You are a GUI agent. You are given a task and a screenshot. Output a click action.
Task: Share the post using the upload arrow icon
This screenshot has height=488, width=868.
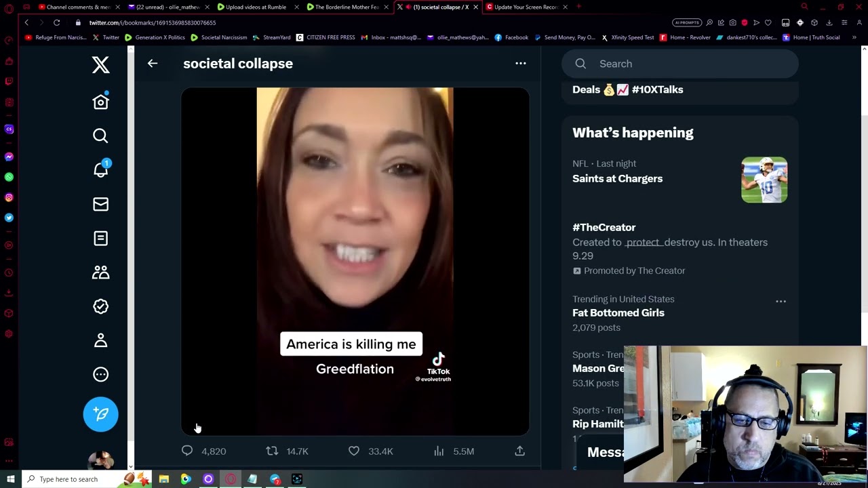click(519, 451)
